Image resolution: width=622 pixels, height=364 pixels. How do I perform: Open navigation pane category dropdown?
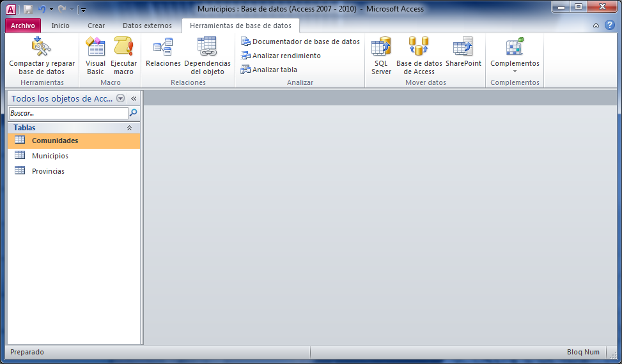click(121, 98)
